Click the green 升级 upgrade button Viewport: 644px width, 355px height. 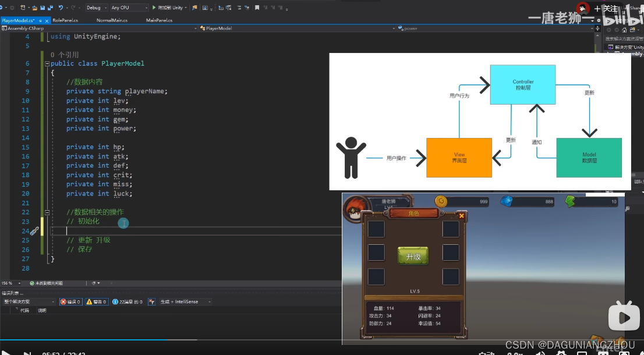click(x=413, y=256)
